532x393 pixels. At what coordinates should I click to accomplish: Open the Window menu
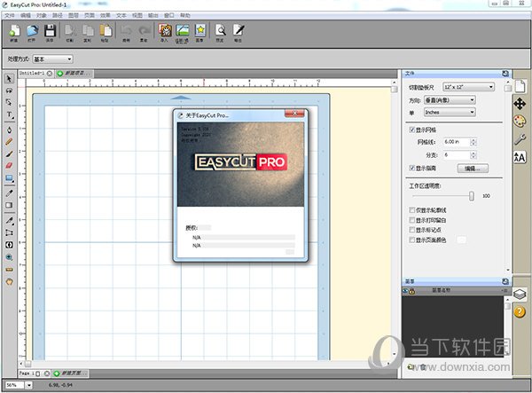[x=169, y=16]
